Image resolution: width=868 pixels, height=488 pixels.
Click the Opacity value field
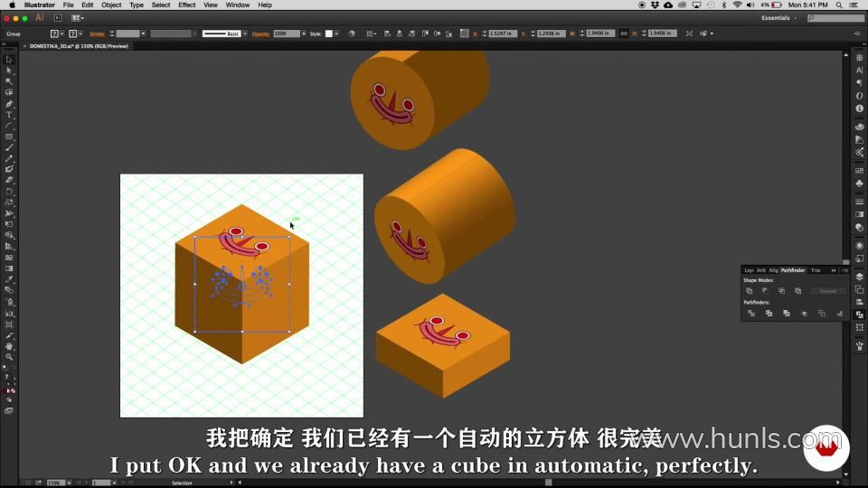287,33
